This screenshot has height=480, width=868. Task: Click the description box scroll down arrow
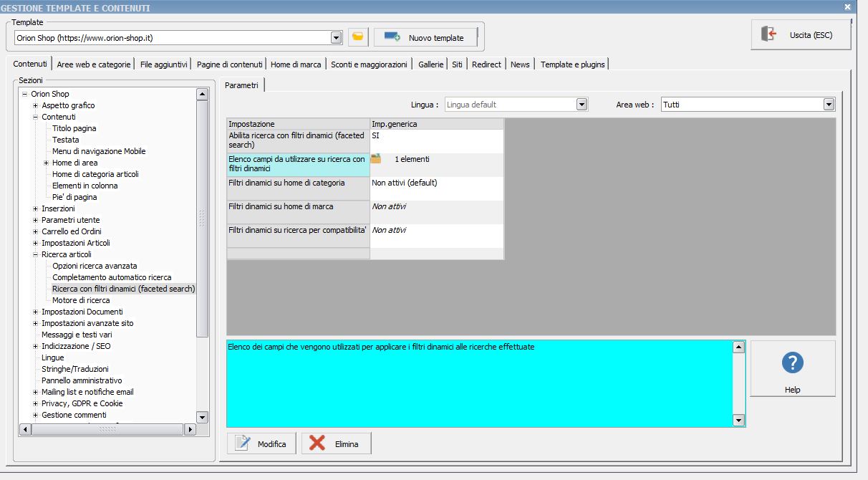tap(739, 421)
